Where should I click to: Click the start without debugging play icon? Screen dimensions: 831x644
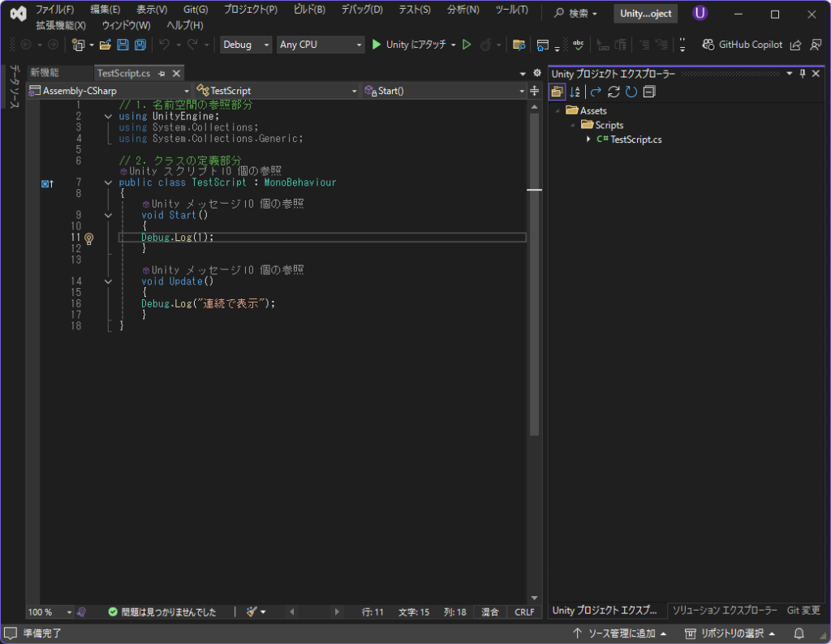(467, 45)
